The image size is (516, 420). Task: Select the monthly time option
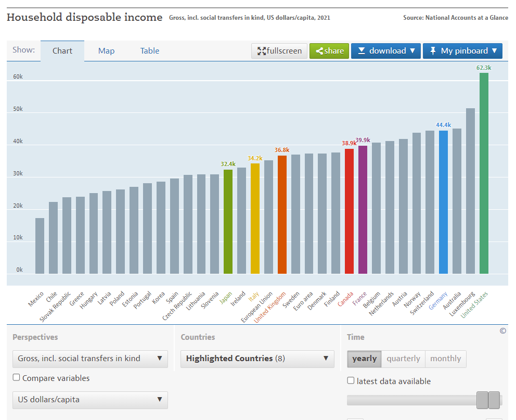(x=446, y=359)
